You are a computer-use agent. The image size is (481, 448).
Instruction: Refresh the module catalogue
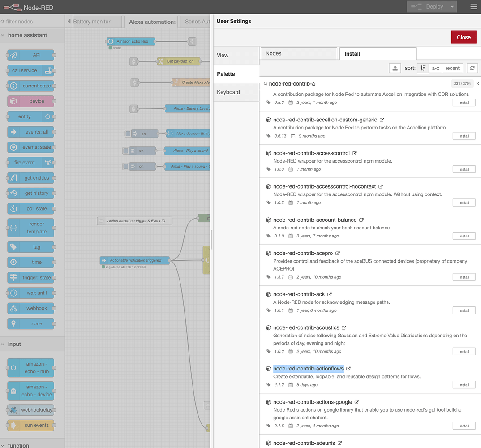(x=472, y=68)
